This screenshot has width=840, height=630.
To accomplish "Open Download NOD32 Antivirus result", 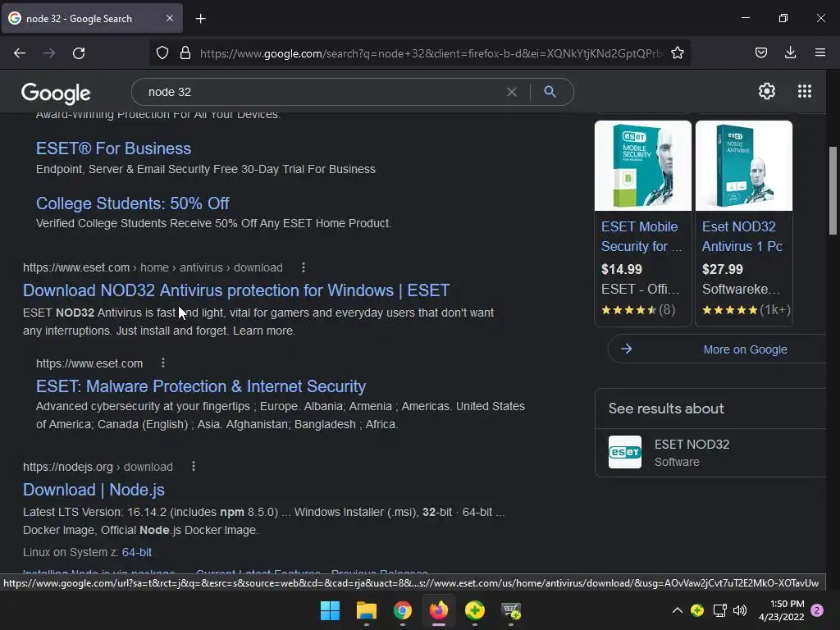I will point(236,290).
